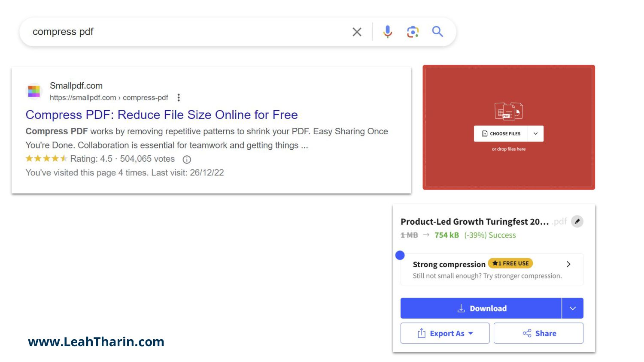This screenshot has width=644, height=362.
Task: Click the Smallpdf favicon in the result
Action: pyautogui.click(x=34, y=91)
